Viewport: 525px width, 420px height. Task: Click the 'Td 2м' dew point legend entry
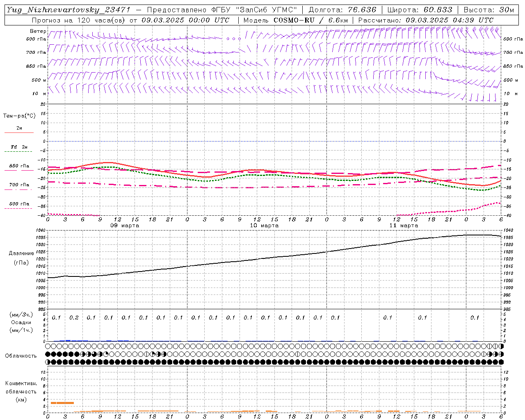(19, 147)
